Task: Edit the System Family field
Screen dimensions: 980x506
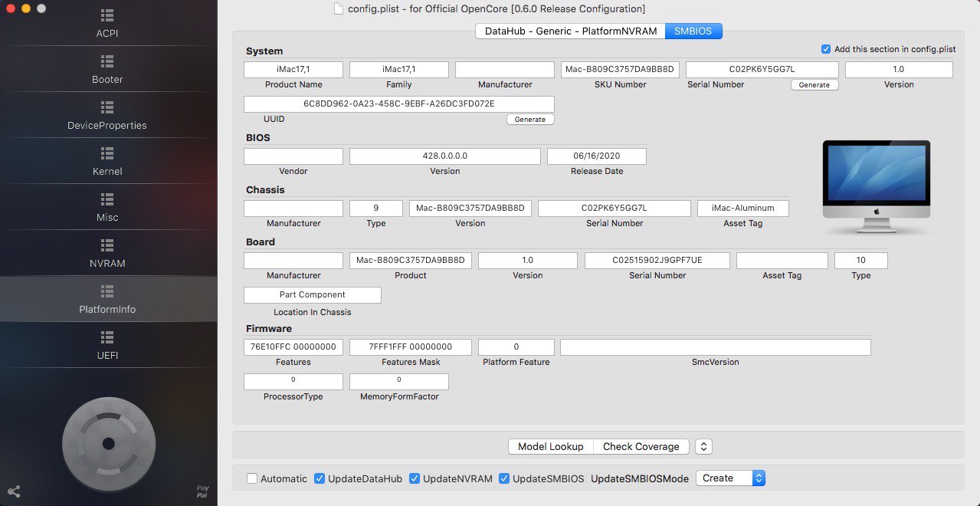Action: click(399, 70)
